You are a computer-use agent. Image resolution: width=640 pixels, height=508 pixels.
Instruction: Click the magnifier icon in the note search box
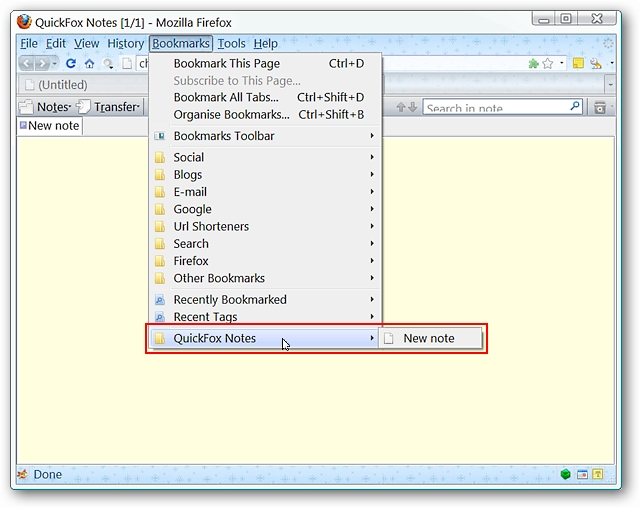574,106
